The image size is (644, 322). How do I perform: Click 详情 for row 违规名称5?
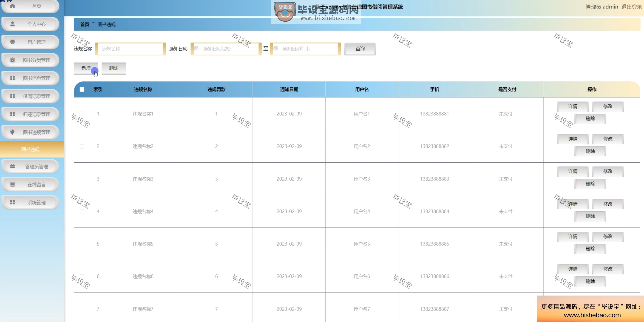(573, 236)
